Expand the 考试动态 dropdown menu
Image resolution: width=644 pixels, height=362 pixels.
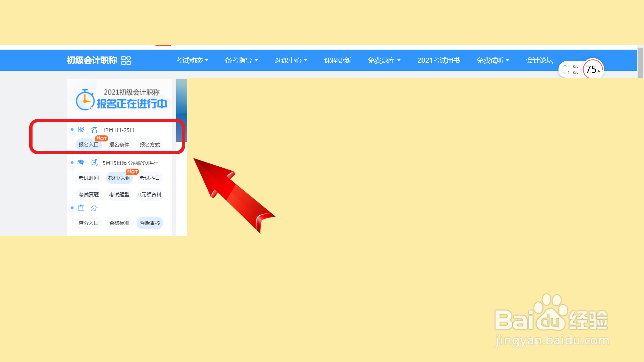pyautogui.click(x=192, y=60)
